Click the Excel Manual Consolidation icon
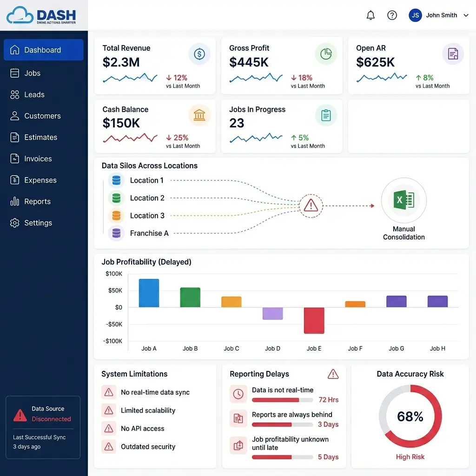This screenshot has height=476, width=476. coord(404,200)
